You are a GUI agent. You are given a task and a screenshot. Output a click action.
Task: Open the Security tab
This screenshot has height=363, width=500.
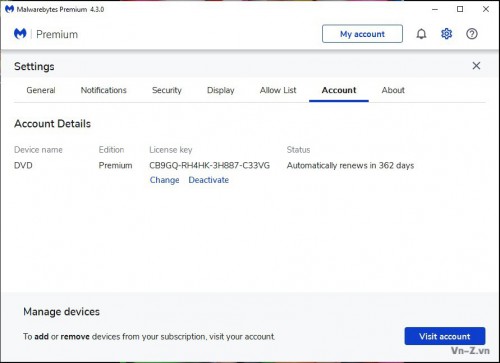click(x=167, y=90)
